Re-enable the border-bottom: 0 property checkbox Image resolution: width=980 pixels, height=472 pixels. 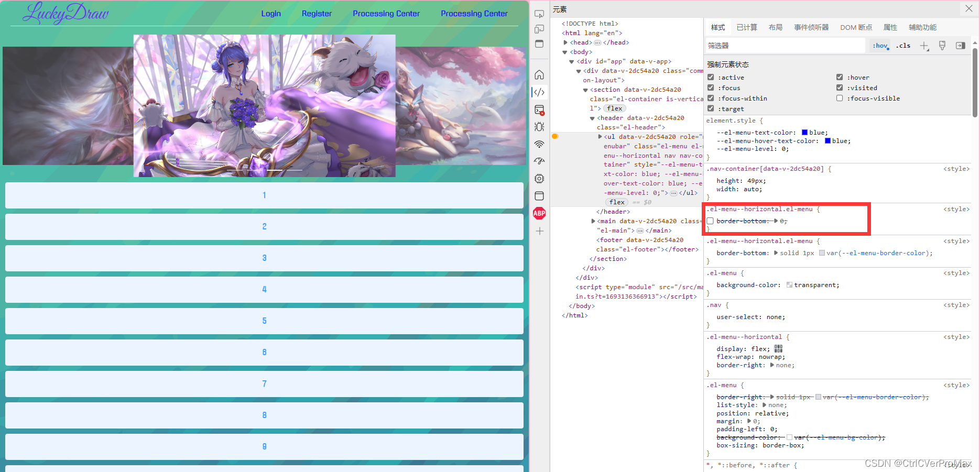click(711, 221)
